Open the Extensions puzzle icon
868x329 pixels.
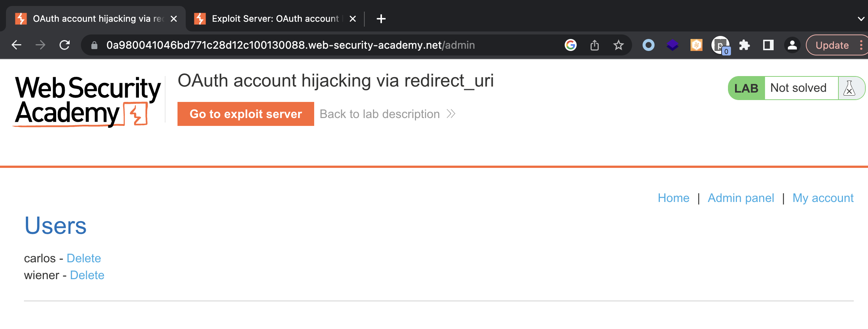pyautogui.click(x=744, y=45)
